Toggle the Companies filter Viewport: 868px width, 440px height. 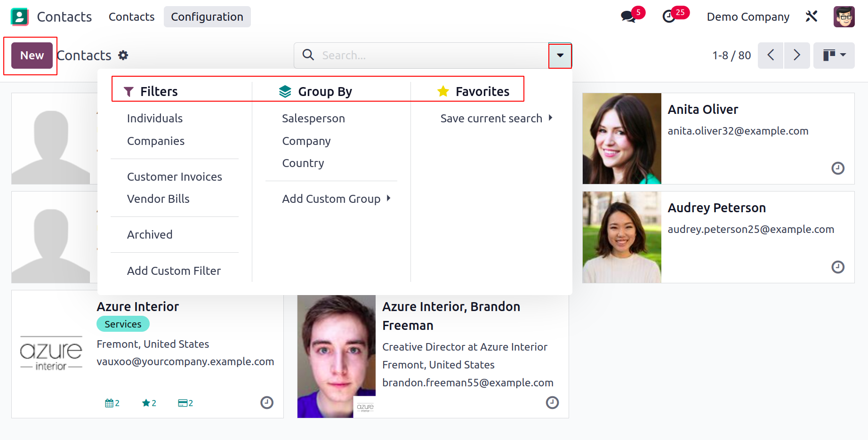tap(156, 141)
